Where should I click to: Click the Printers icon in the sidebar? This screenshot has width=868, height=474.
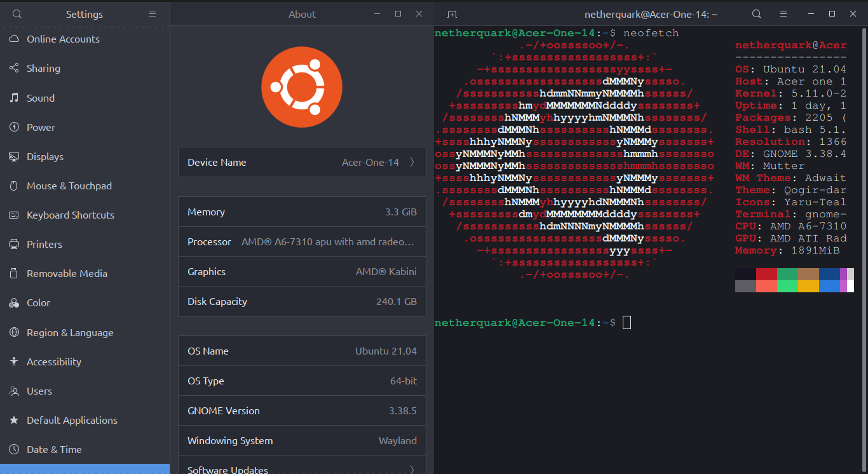pyautogui.click(x=13, y=244)
